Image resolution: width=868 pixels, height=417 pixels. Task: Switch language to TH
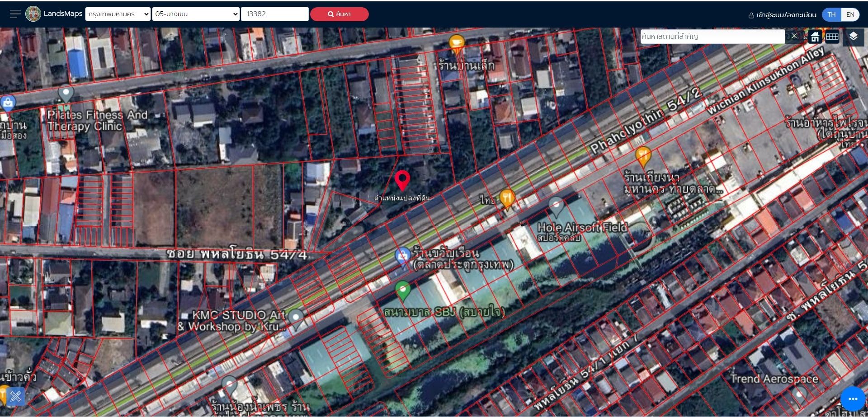[831, 14]
